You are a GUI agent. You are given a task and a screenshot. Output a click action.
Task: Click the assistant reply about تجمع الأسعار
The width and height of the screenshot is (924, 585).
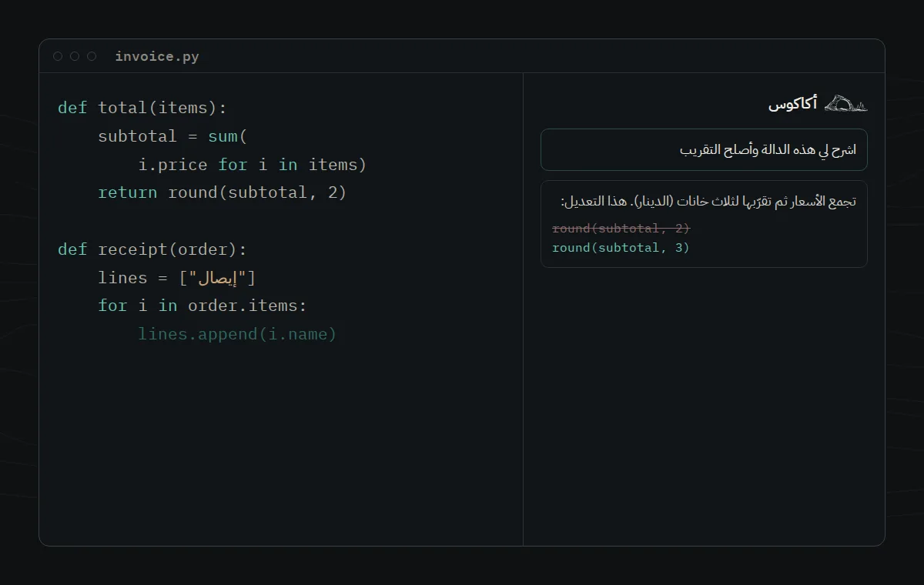tap(704, 224)
